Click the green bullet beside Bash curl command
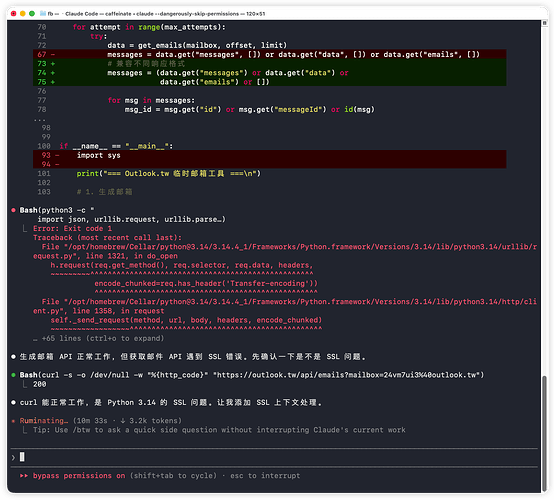554x500 pixels. point(13,375)
